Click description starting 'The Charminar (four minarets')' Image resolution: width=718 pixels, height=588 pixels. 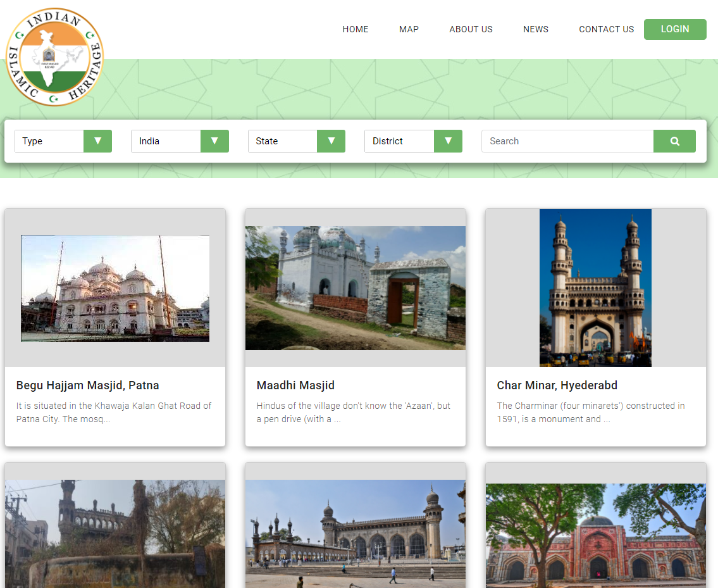(591, 413)
